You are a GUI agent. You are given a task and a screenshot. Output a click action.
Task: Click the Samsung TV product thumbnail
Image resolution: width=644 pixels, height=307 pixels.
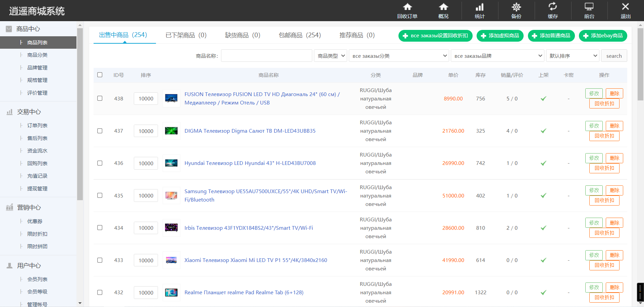point(171,195)
